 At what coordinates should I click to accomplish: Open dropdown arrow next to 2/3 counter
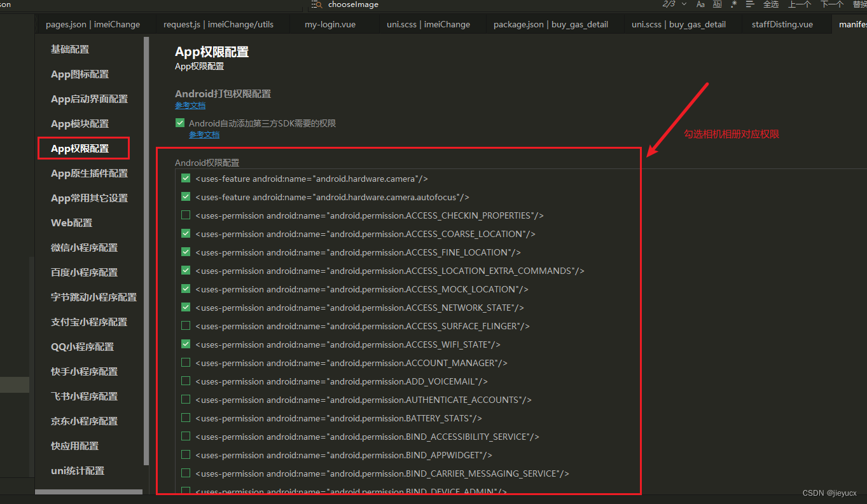point(684,4)
